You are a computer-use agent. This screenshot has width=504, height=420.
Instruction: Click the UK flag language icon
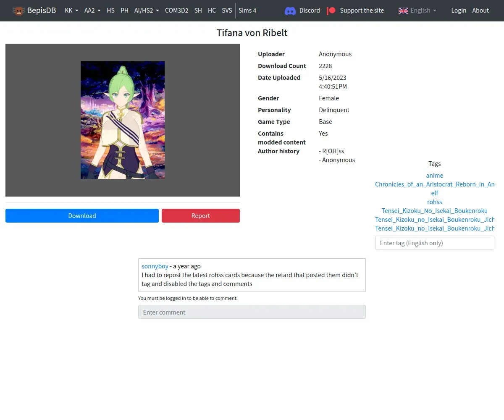point(403,10)
